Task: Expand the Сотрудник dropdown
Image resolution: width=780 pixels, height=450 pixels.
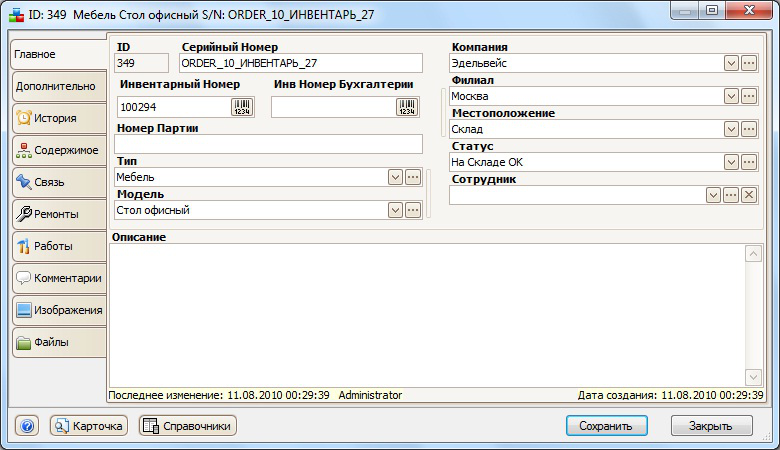Action: [713, 195]
